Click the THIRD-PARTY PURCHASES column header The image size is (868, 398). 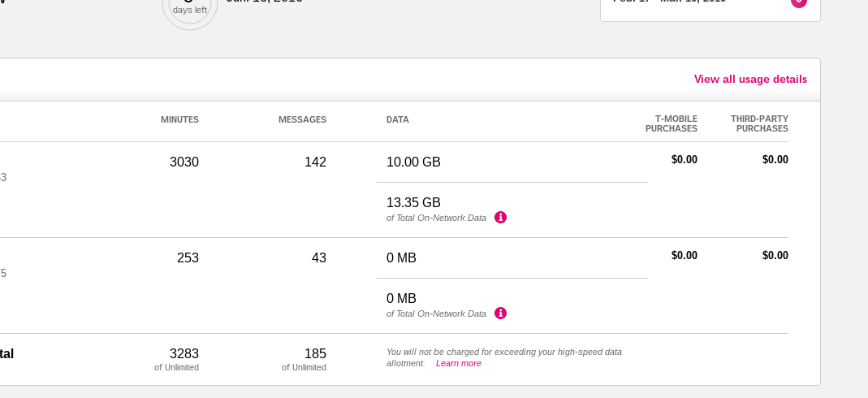click(x=759, y=123)
